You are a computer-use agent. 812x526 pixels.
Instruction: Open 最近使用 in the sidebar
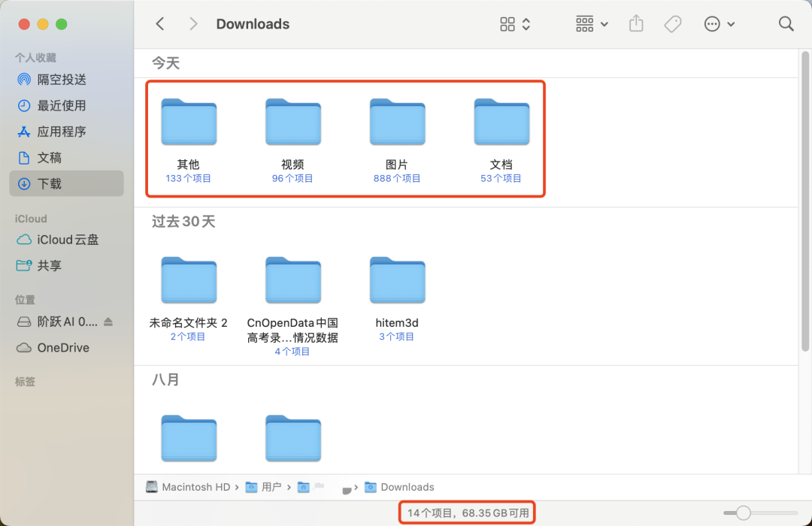coord(67,106)
